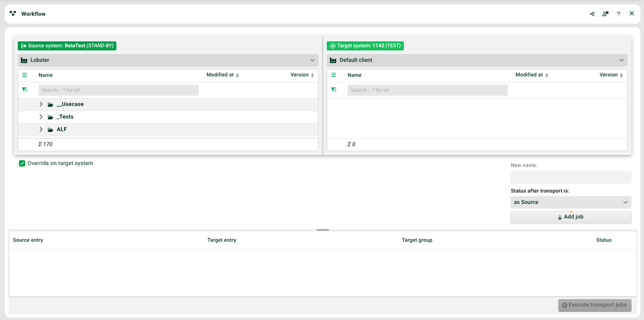Select the __Usecase row
Image resolution: width=644 pixels, height=320 pixels.
(x=168, y=104)
